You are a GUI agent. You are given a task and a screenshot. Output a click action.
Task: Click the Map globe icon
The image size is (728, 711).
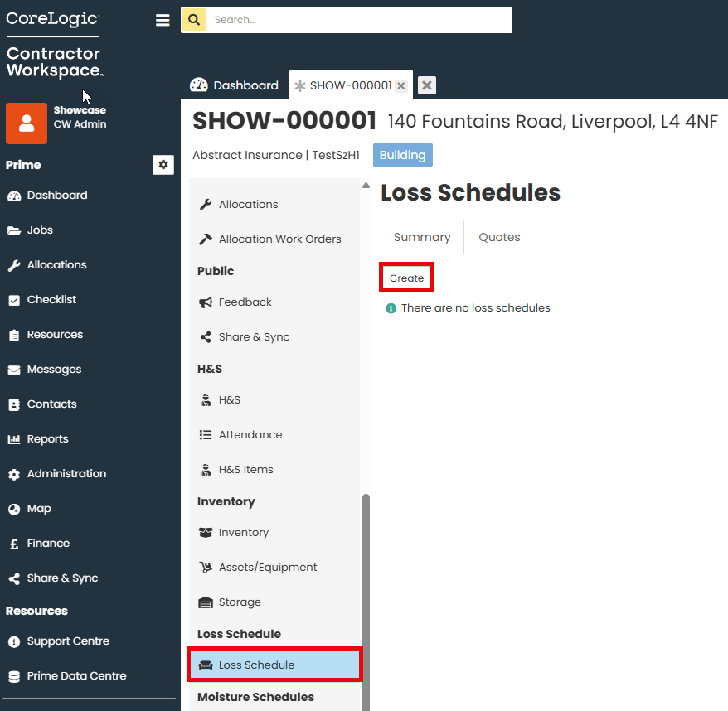point(14,509)
